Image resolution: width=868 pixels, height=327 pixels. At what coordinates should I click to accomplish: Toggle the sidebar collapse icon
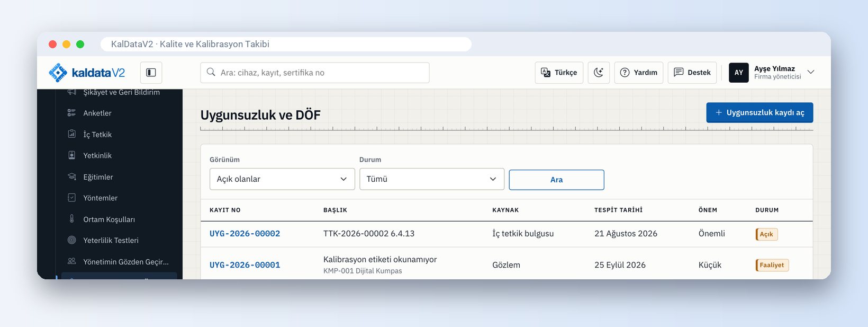click(151, 73)
